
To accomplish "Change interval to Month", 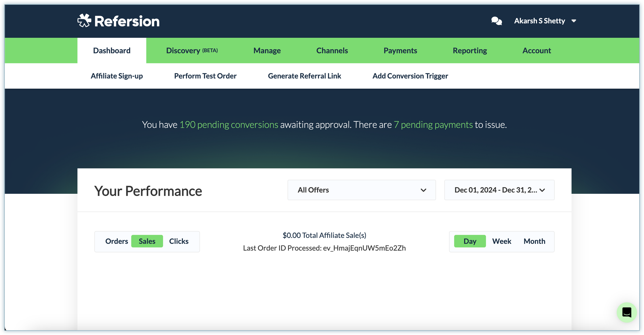I will [x=534, y=241].
